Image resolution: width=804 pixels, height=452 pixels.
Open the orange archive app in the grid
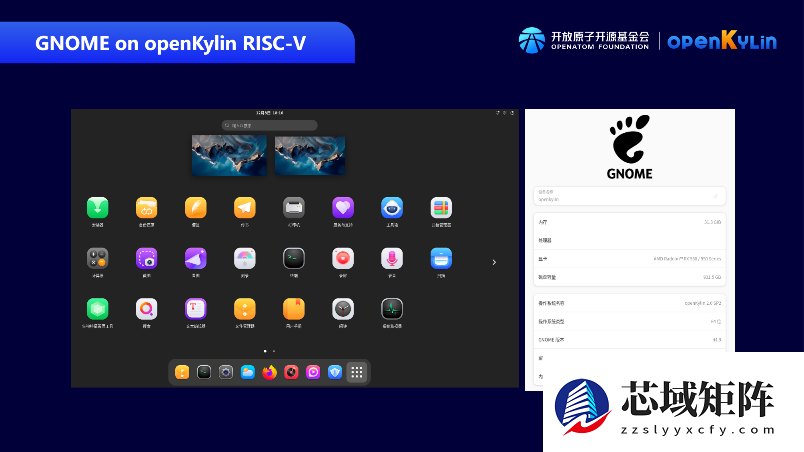(x=245, y=309)
